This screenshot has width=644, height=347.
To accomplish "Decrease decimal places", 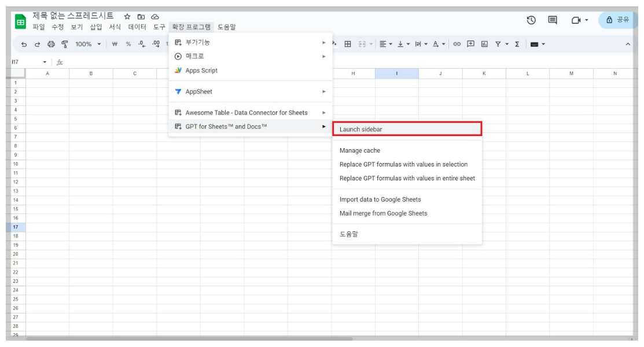I will (142, 44).
